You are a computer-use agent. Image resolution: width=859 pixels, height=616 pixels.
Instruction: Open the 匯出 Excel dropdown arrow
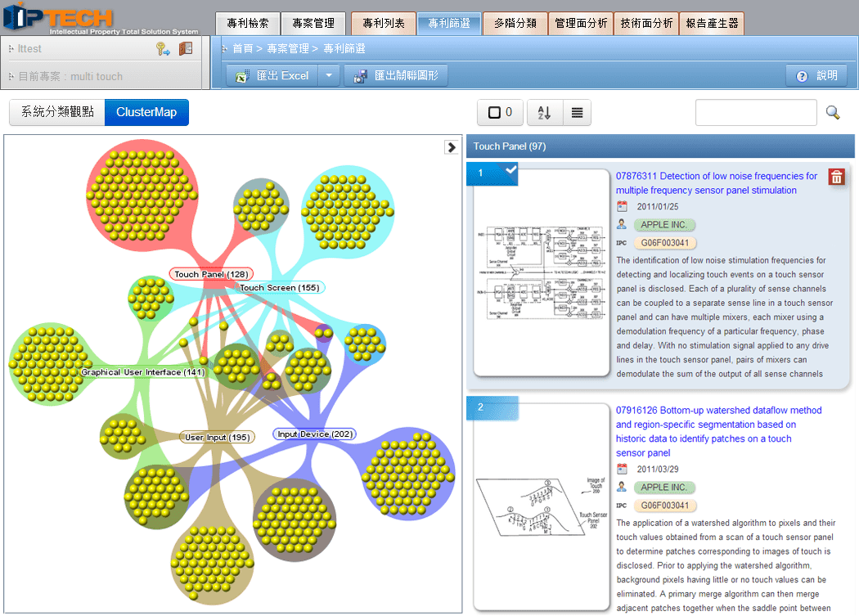coord(329,75)
